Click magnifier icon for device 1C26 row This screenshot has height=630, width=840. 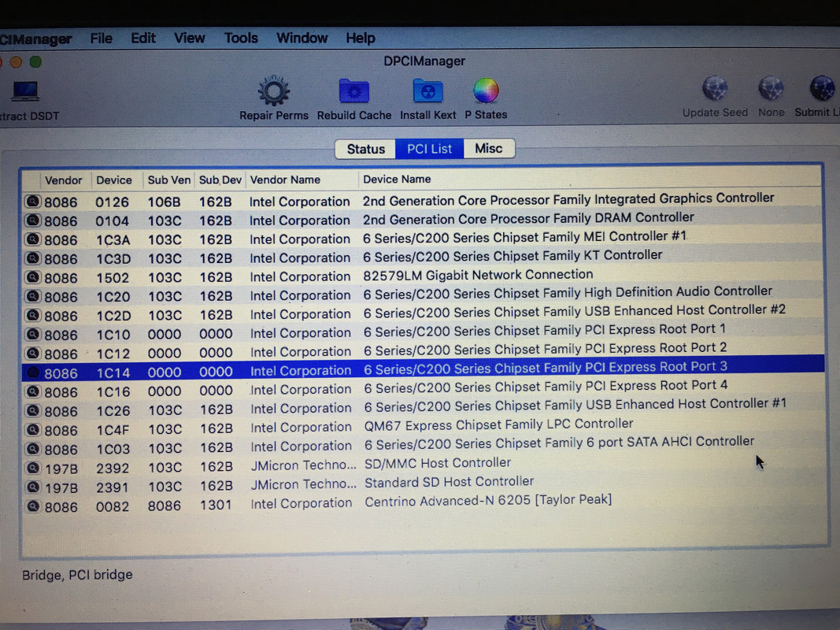pyautogui.click(x=33, y=410)
